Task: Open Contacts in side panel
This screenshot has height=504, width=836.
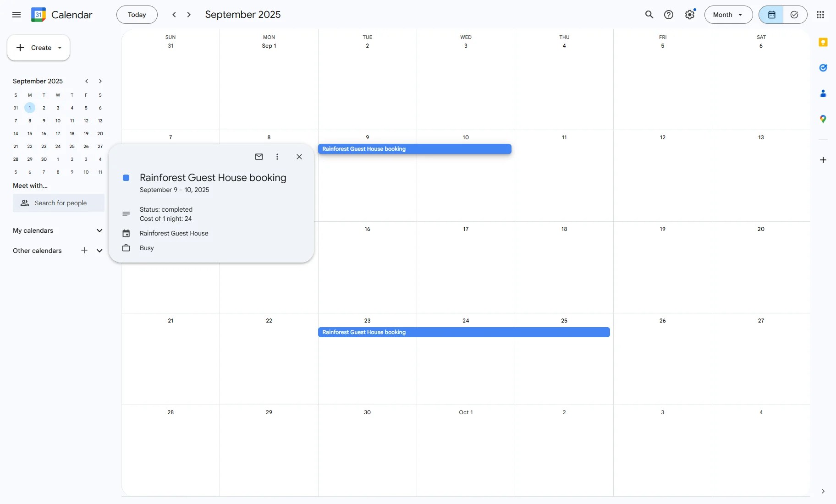Action: pos(823,93)
